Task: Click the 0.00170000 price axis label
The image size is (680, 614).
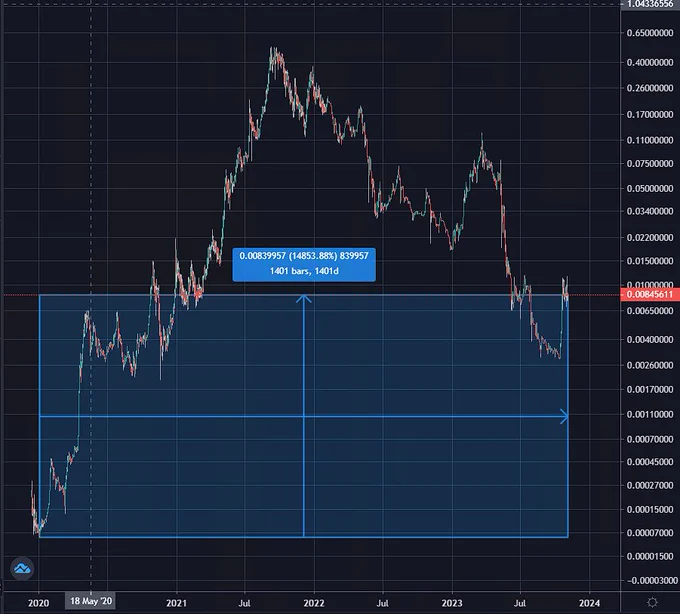Action: pyautogui.click(x=650, y=389)
